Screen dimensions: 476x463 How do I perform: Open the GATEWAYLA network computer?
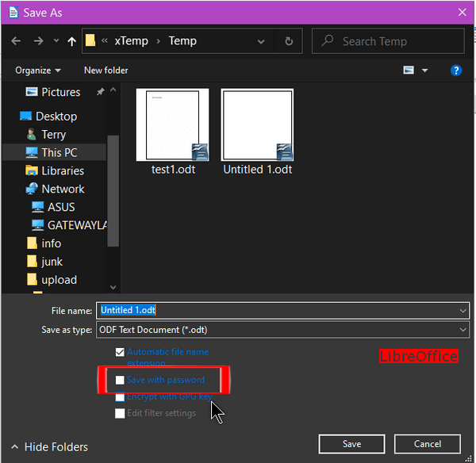click(77, 225)
